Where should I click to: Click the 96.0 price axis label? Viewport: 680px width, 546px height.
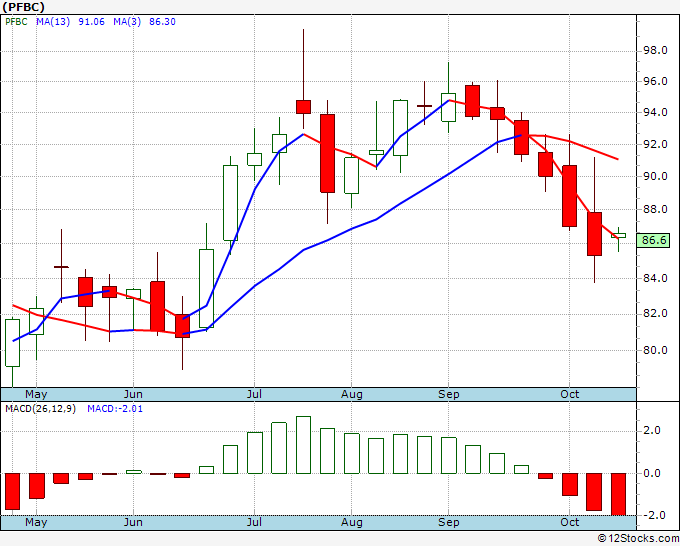(x=654, y=82)
